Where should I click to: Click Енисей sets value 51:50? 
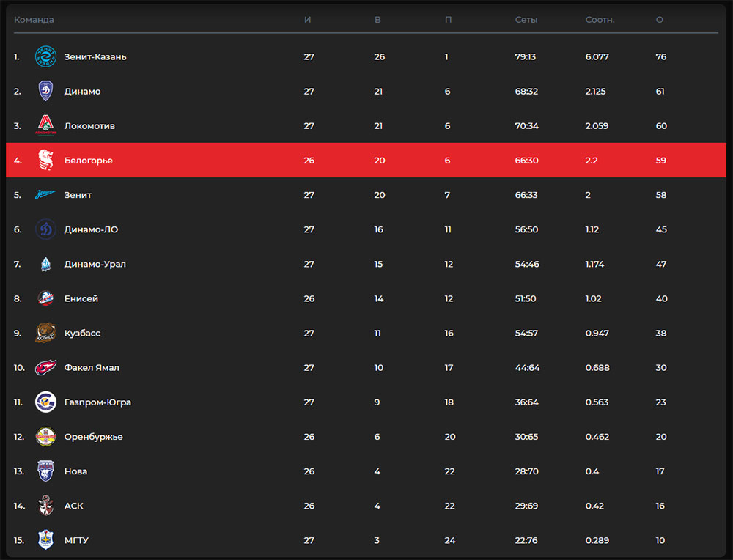pos(526,298)
